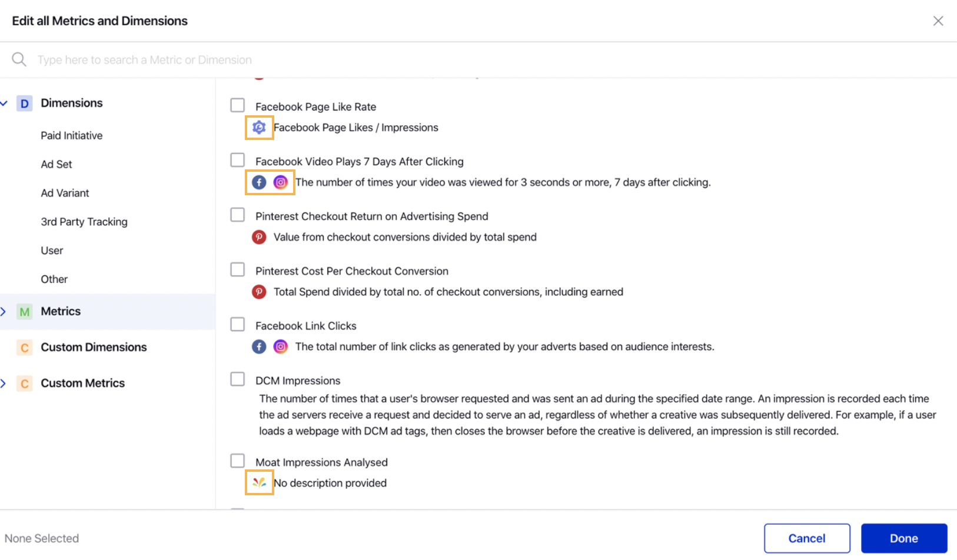This screenshot has height=560, width=957.
Task: Click Instagram icon under Facebook Video Plays 7 Days
Action: [x=281, y=182]
